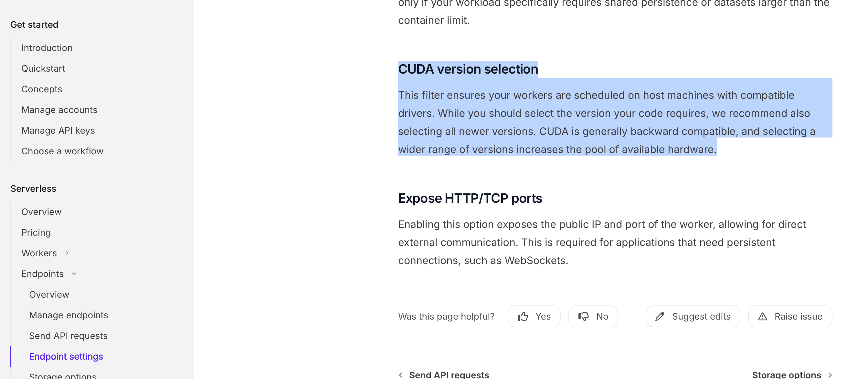The image size is (868, 379).
Task: Go to next page Storage options
Action: pos(786,375)
